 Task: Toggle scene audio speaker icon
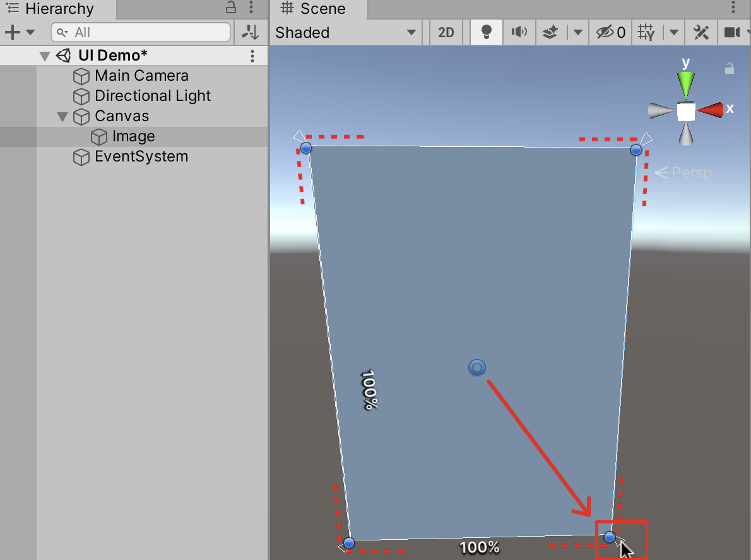[x=519, y=32]
